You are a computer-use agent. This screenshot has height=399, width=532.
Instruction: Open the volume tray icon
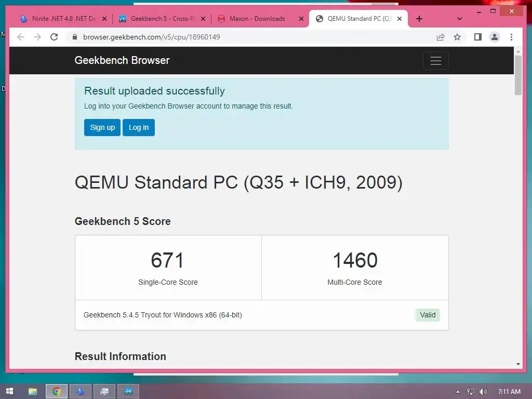483,392
